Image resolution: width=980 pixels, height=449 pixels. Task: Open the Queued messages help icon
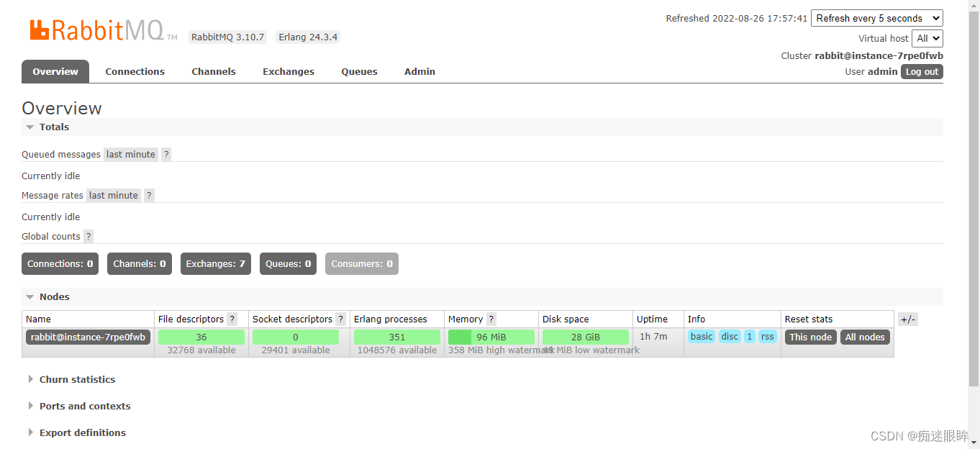[166, 154]
